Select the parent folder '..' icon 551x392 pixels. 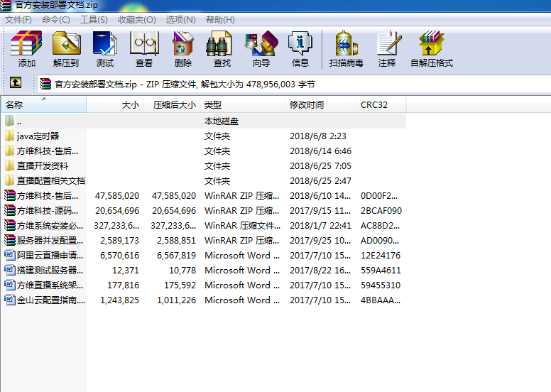(9, 121)
